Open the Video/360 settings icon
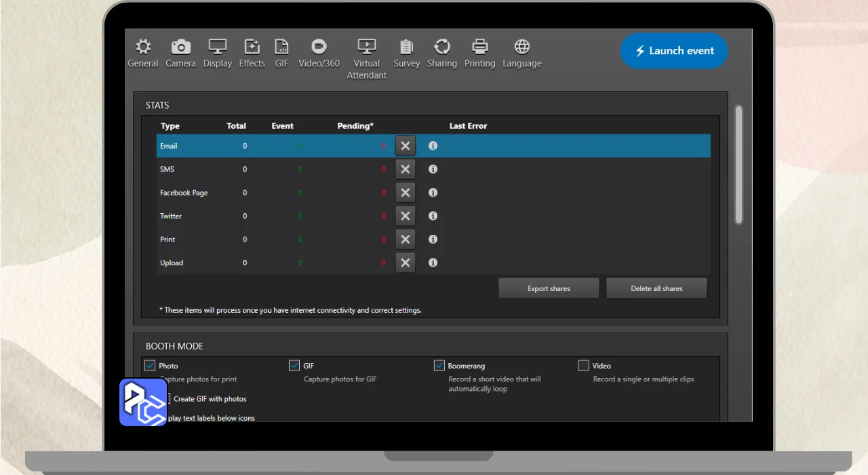Screen dimensions: 868x475 tap(319, 47)
